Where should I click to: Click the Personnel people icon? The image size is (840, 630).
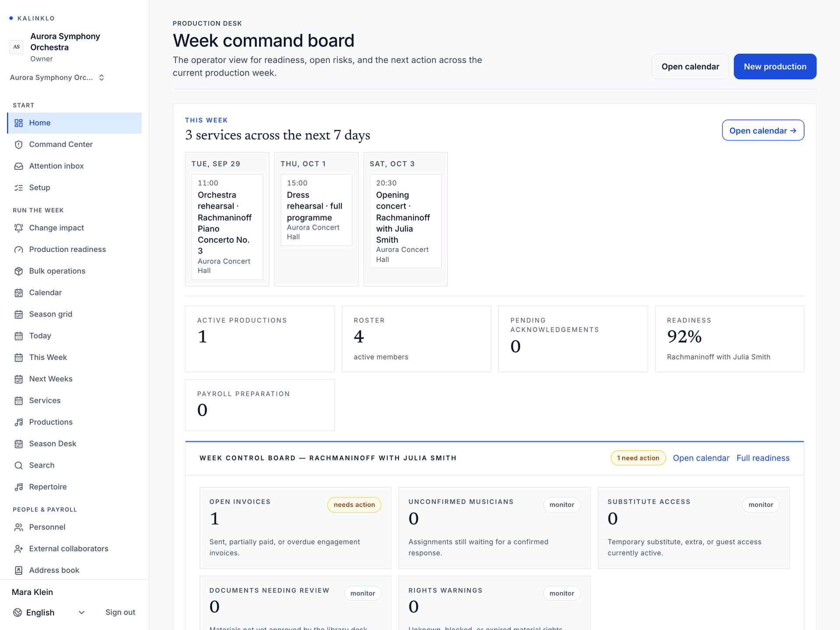click(18, 527)
